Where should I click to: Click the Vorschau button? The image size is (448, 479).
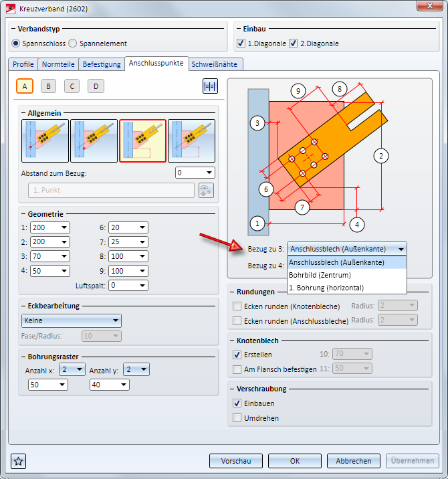236,461
